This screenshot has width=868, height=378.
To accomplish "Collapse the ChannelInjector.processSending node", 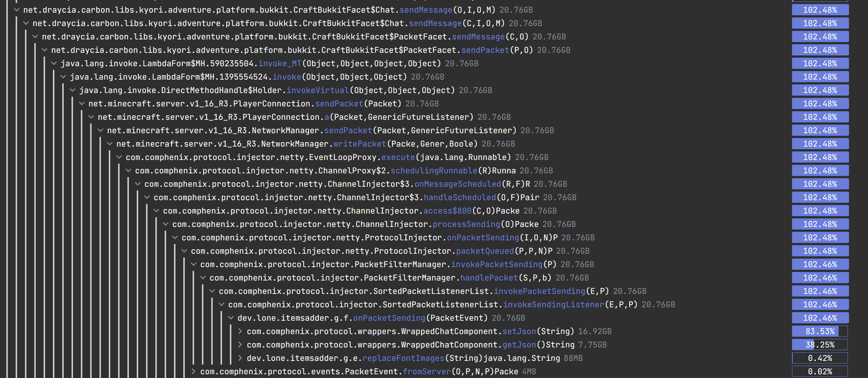I will click(x=165, y=224).
